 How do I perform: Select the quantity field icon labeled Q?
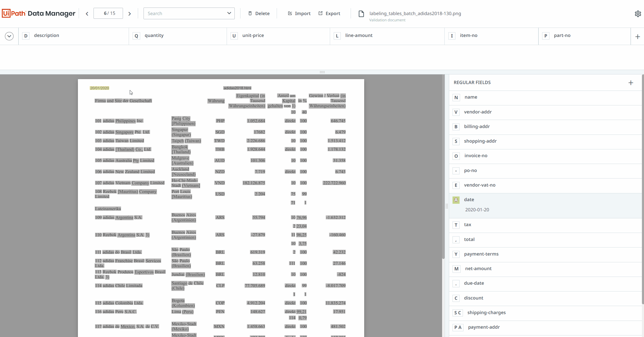(136, 36)
